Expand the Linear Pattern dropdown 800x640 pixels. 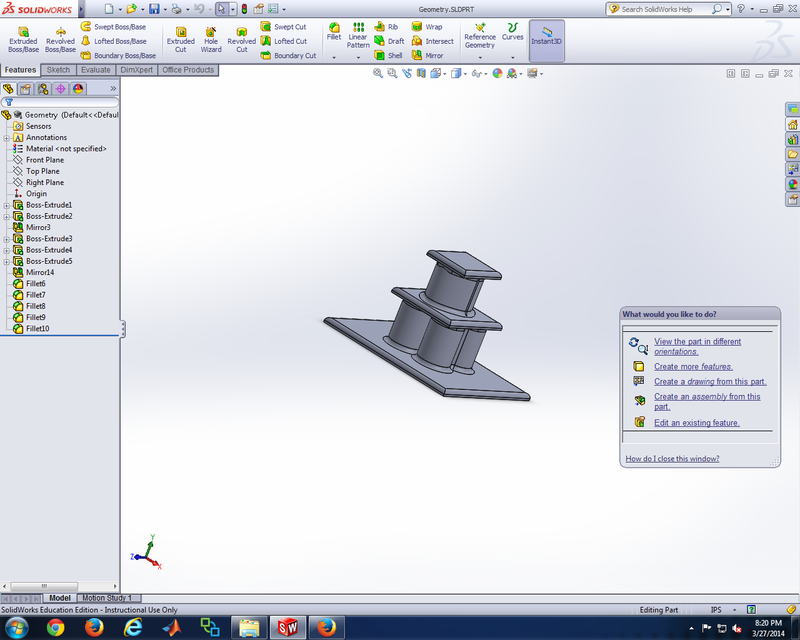click(358, 57)
